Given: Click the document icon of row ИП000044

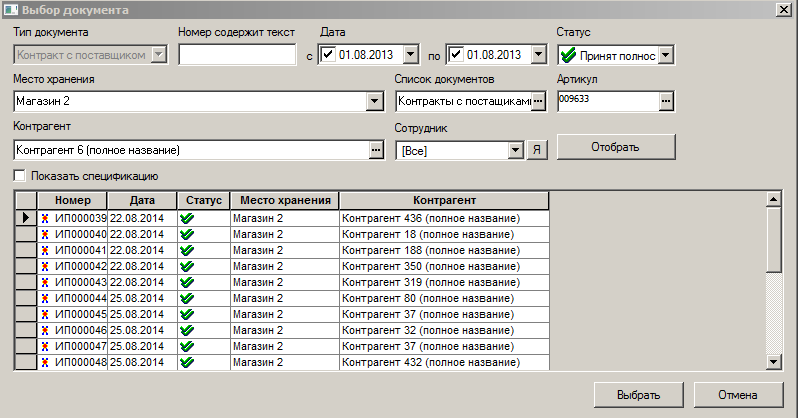Looking at the screenshot, I should tap(45, 298).
